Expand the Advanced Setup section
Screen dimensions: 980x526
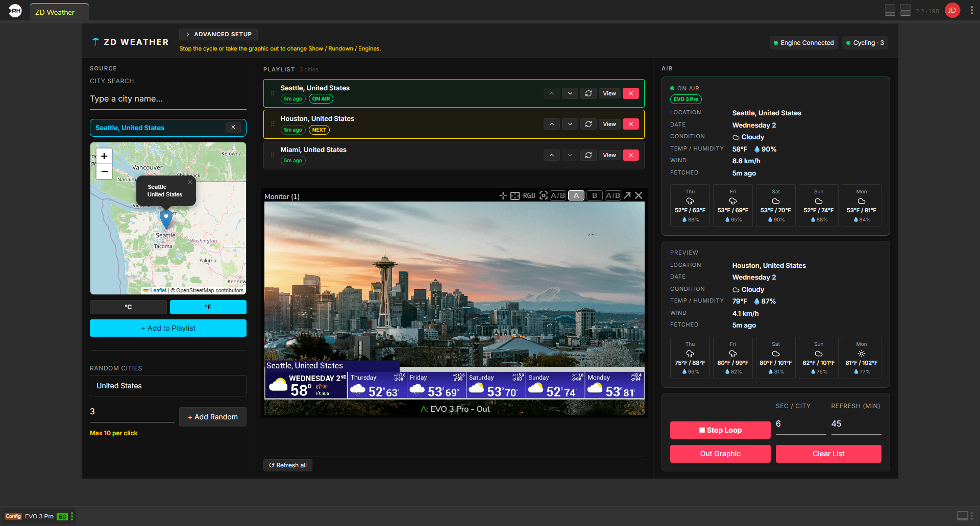(x=218, y=34)
